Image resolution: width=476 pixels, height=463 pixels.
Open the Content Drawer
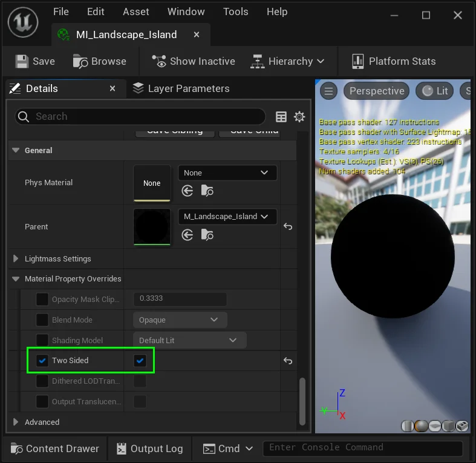tap(54, 448)
